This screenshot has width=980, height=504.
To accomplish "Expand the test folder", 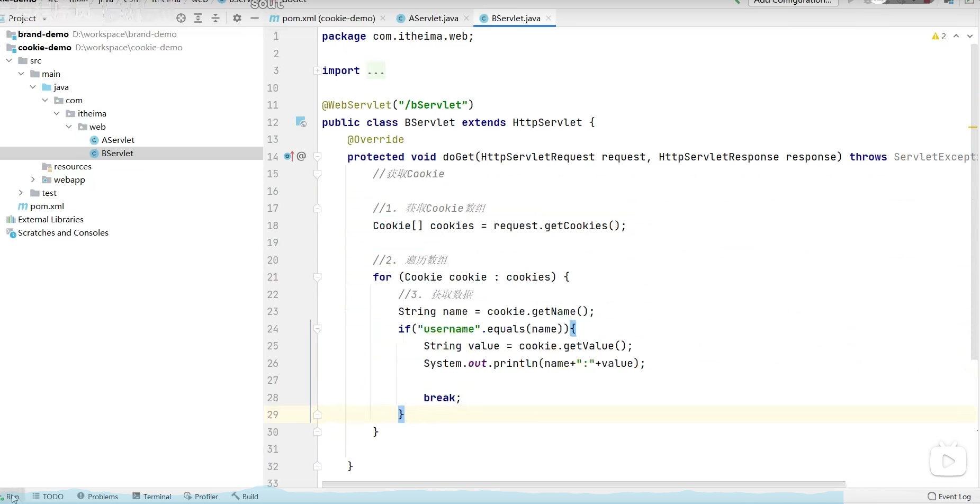I will [21, 193].
